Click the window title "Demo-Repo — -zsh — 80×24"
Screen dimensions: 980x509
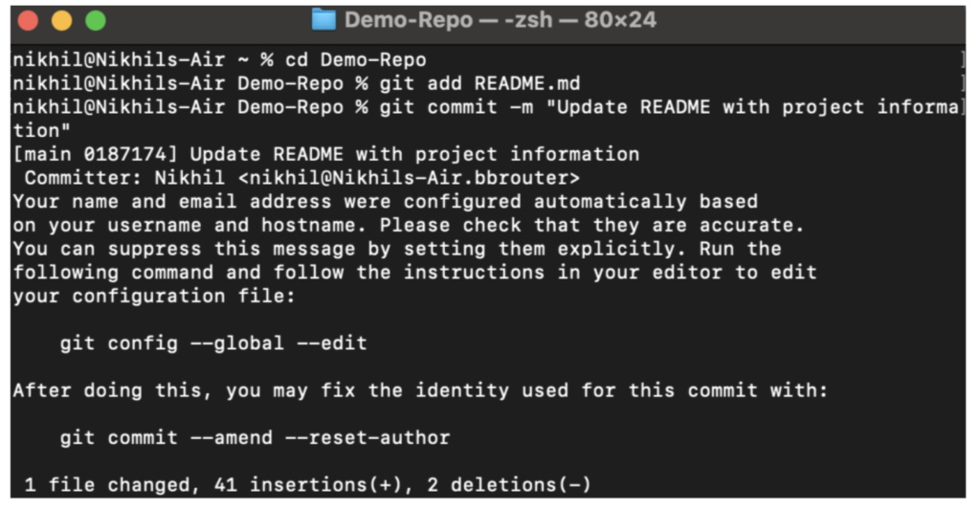[x=500, y=20]
